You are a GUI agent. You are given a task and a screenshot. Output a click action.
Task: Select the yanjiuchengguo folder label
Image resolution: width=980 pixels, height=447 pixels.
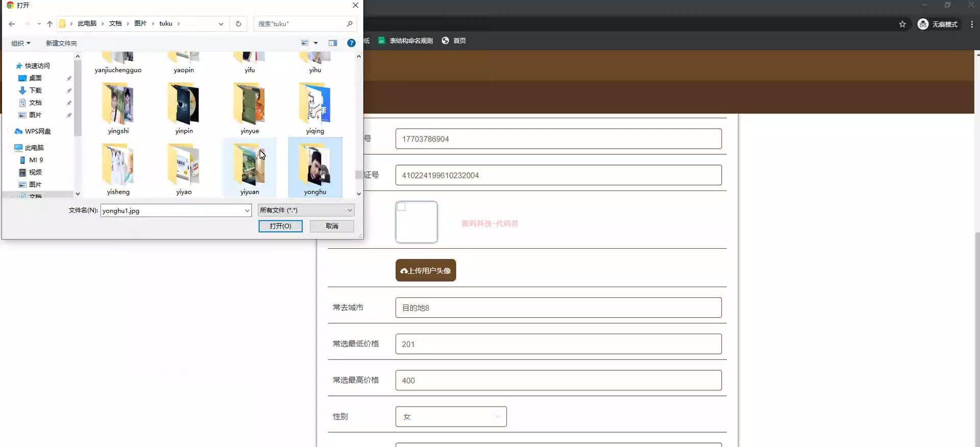click(118, 70)
